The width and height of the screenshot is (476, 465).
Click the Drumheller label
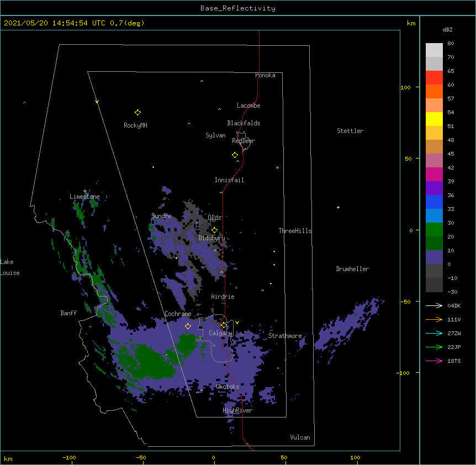click(352, 269)
